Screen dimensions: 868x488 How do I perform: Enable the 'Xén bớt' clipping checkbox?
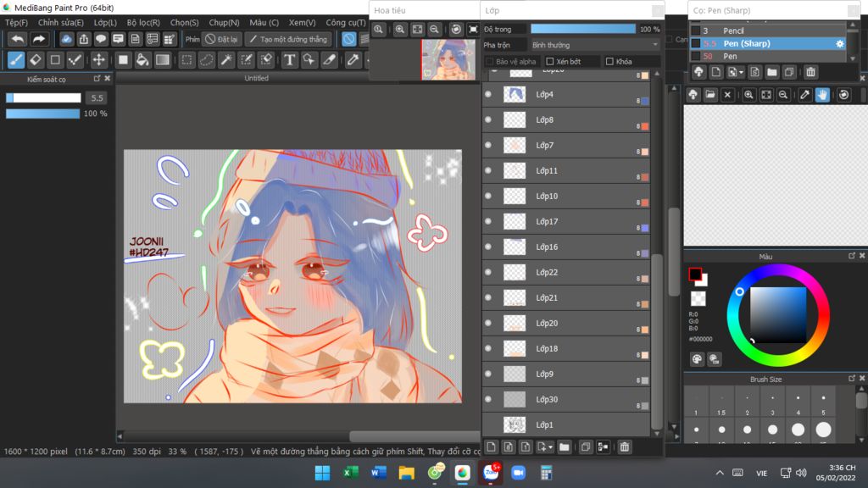tap(549, 61)
